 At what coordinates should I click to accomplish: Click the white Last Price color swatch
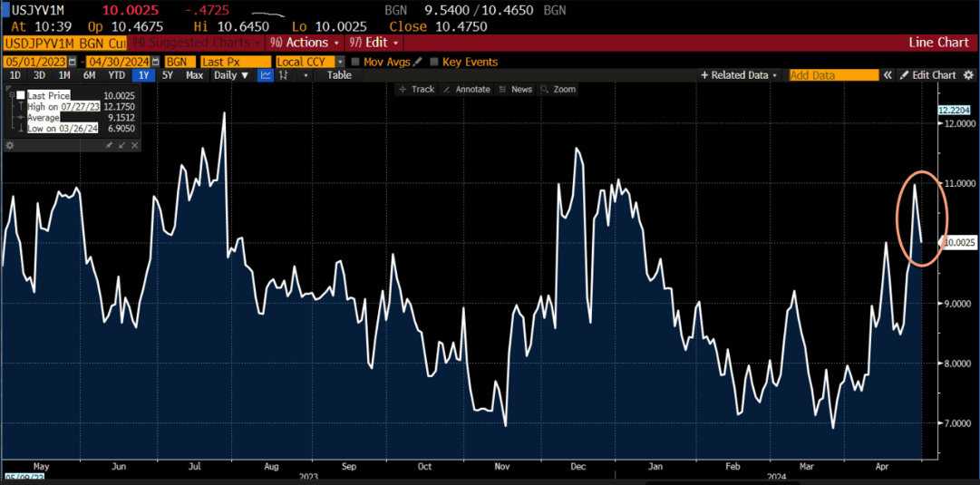coord(21,95)
